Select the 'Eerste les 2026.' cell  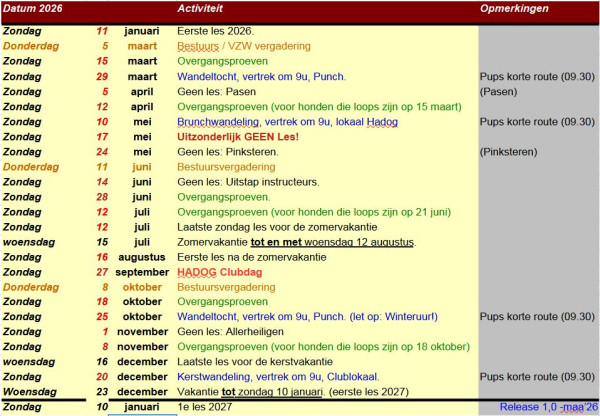point(215,31)
